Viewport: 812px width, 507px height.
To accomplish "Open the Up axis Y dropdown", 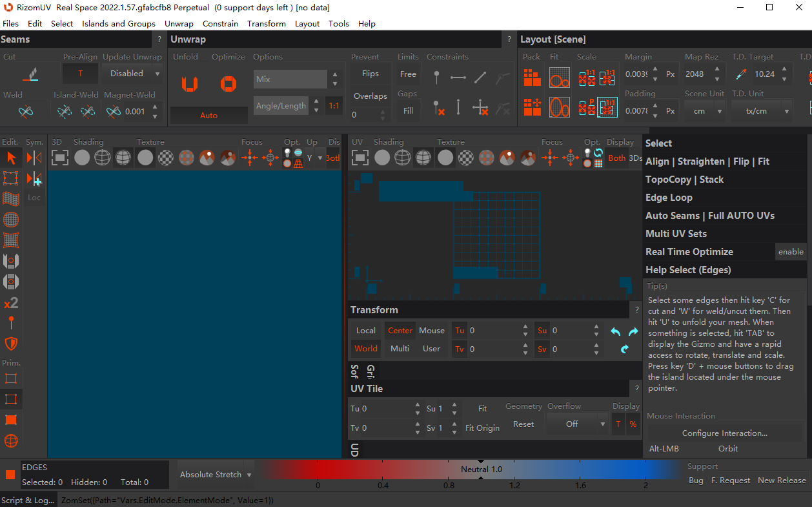I will (314, 158).
